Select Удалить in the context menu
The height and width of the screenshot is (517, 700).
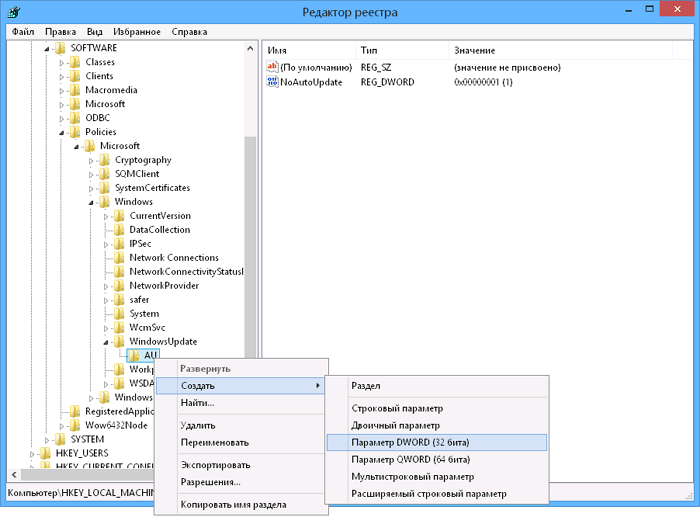tap(198, 425)
